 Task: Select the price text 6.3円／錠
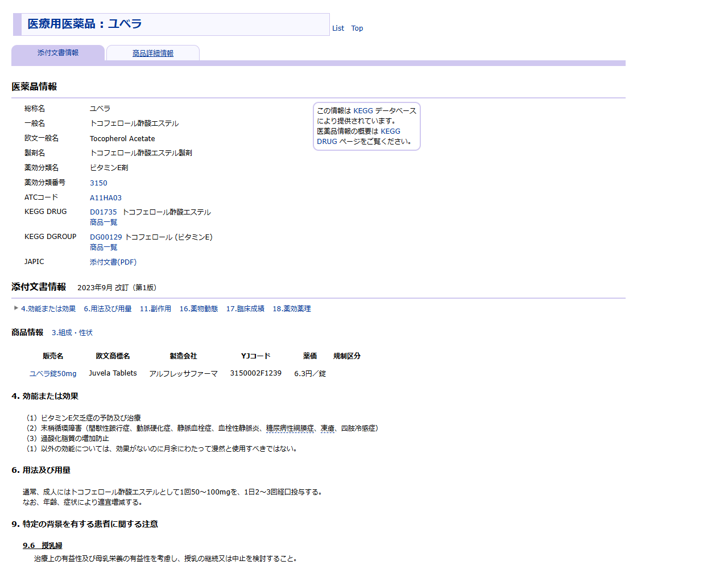click(x=310, y=373)
